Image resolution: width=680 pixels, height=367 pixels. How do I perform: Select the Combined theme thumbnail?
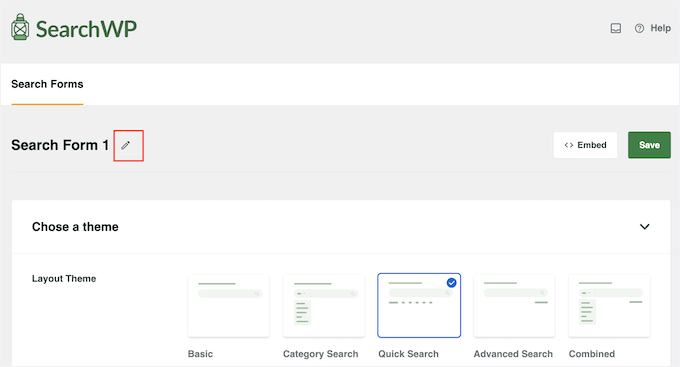(609, 305)
